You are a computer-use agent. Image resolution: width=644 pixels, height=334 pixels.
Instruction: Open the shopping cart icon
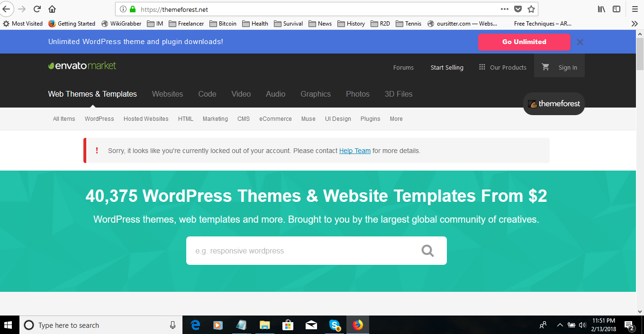coord(545,67)
